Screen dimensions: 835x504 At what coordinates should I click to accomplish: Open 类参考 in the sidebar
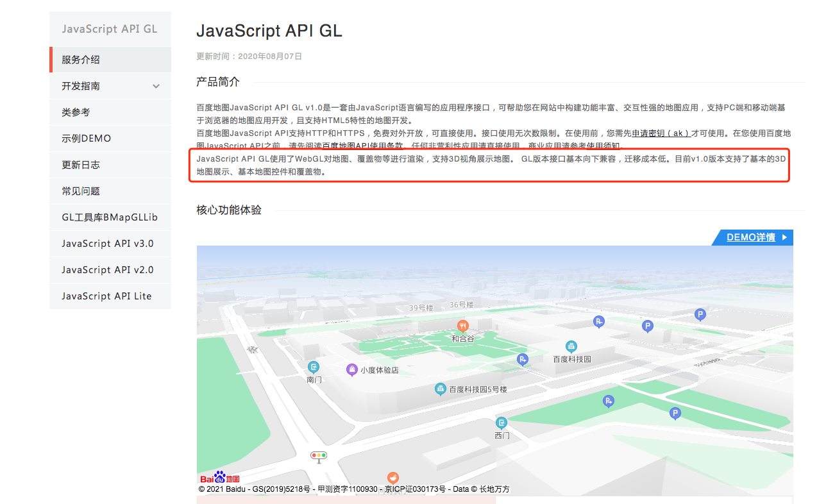(110, 112)
